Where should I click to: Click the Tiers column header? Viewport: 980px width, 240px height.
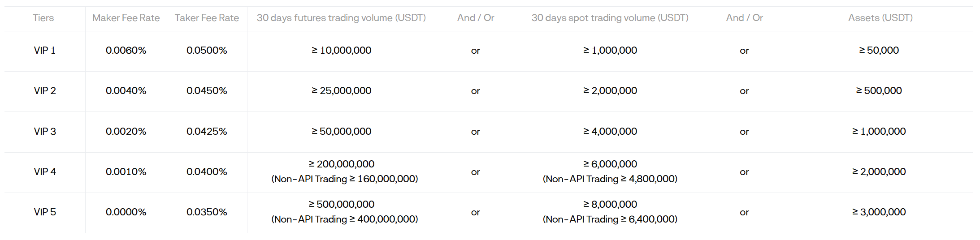(x=43, y=18)
